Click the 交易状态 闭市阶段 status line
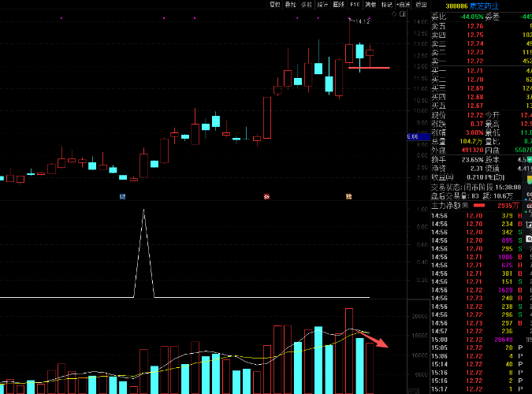532x394 pixels. tap(476, 188)
